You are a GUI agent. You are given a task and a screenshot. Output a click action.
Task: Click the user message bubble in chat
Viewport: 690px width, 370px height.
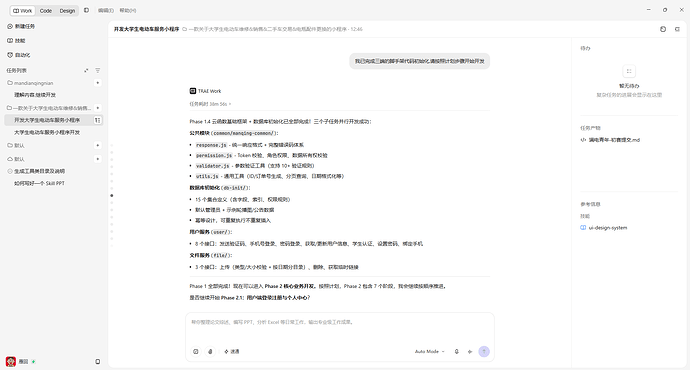point(420,61)
